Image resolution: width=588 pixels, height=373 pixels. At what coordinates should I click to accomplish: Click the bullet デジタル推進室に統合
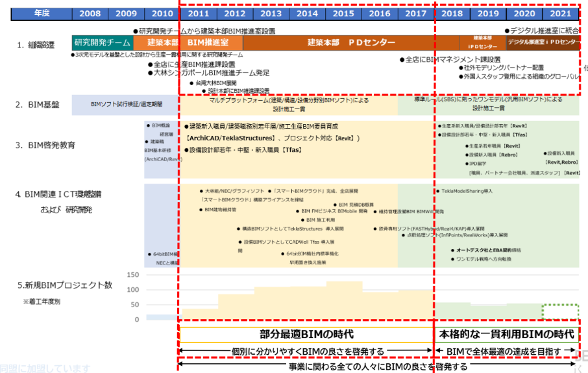click(542, 31)
